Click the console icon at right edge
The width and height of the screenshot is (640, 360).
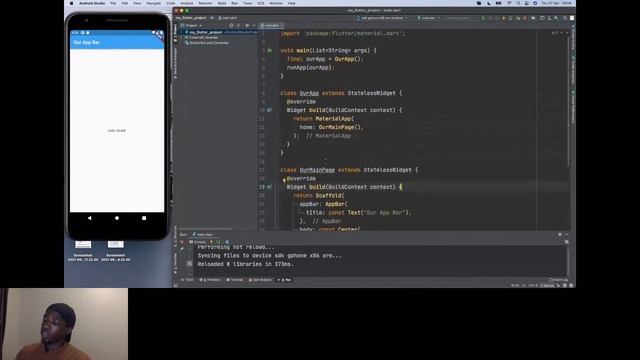coord(567,242)
